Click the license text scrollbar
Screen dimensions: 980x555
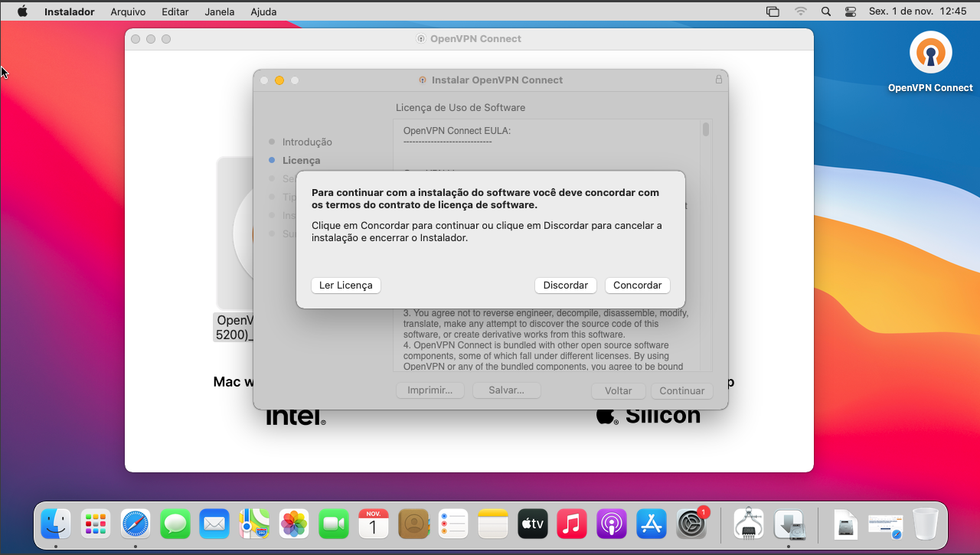(706, 130)
